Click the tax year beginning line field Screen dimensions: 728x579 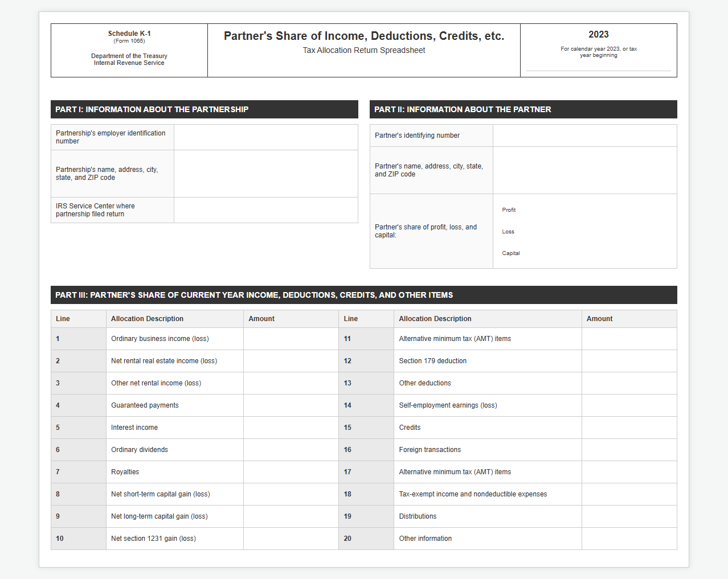(x=599, y=66)
